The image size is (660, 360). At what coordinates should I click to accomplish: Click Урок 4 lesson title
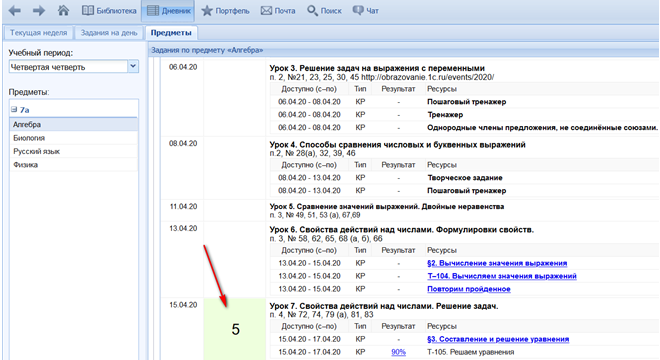coord(397,145)
